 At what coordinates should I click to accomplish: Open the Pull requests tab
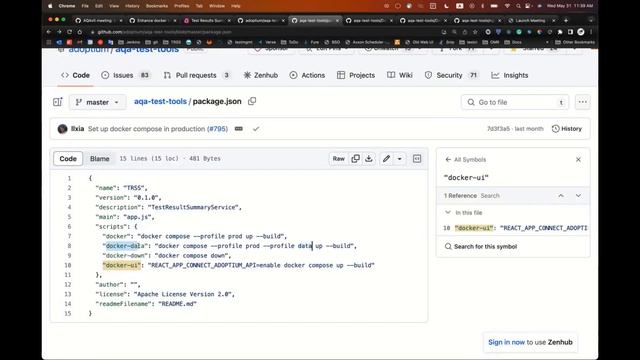pos(197,75)
